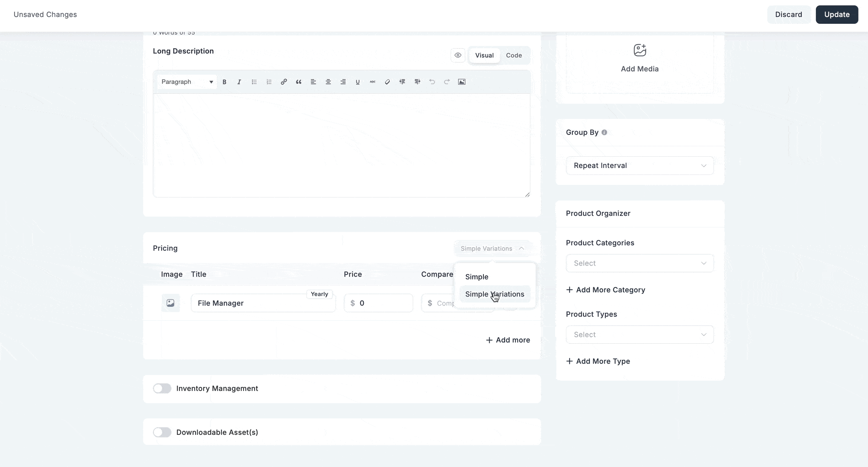Click Add more pricing variation
The image size is (868, 467).
(508, 340)
